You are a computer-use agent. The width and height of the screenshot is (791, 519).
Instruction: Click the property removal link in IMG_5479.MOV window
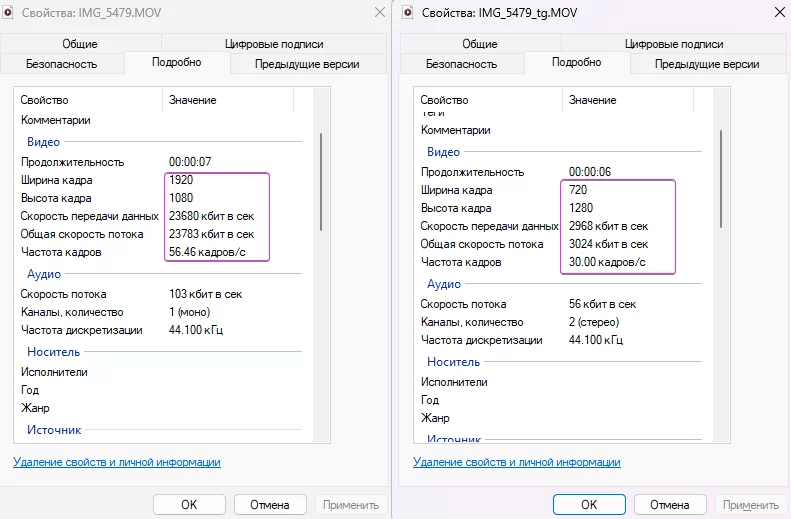[117, 462]
